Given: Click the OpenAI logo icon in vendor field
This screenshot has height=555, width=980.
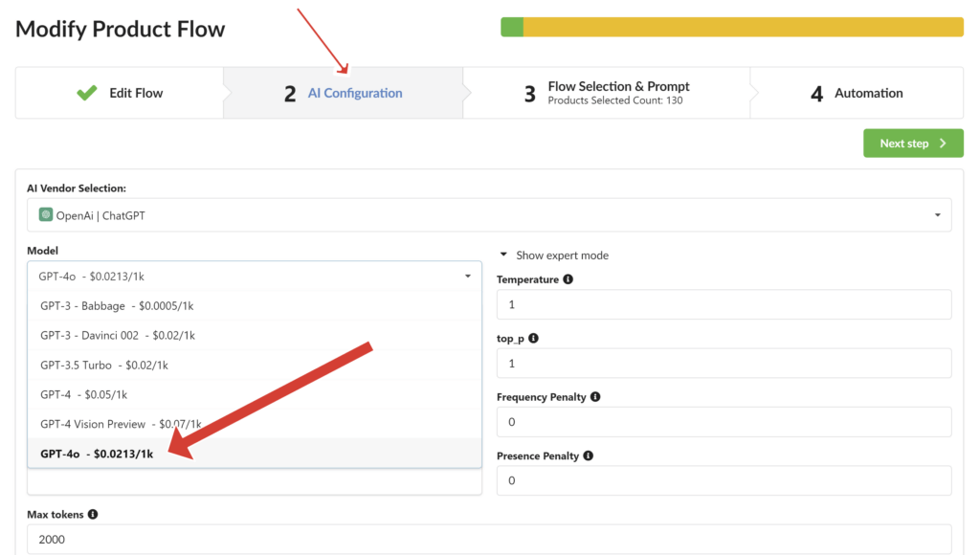Looking at the screenshot, I should 45,214.
